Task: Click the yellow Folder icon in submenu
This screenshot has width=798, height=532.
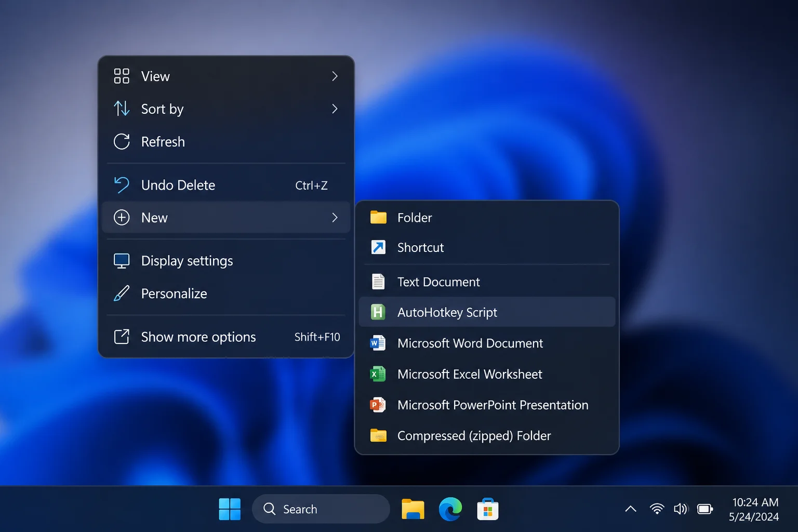Action: 378,217
